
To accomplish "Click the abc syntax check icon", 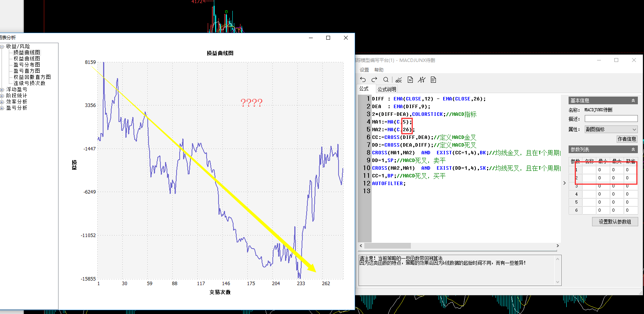I will [x=399, y=80].
